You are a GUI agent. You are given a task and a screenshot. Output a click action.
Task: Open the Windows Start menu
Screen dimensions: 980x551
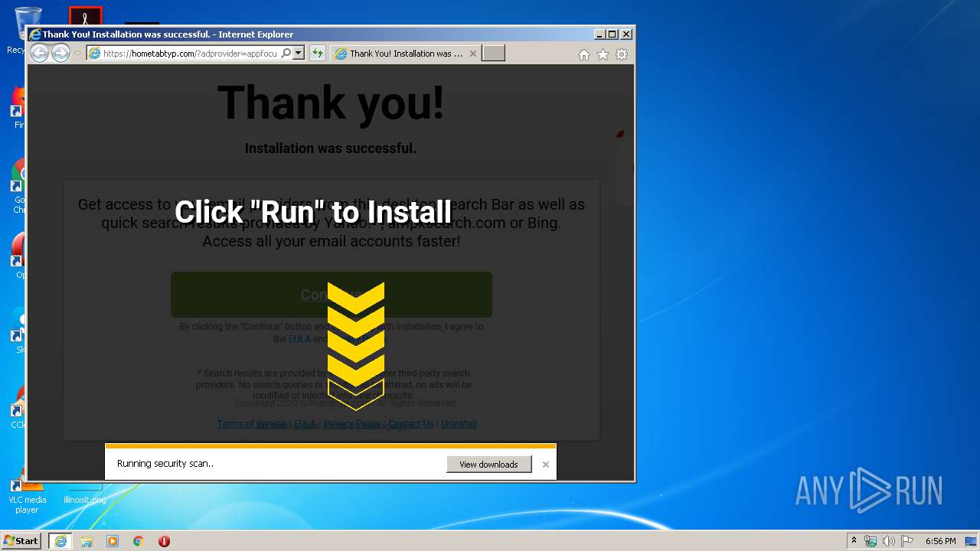pos(21,541)
